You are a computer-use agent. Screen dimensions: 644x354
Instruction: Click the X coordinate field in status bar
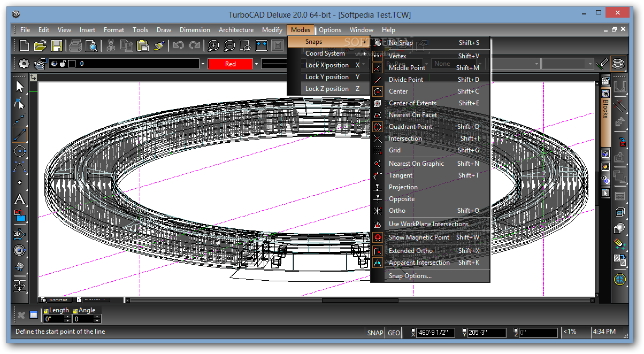tap(436, 333)
